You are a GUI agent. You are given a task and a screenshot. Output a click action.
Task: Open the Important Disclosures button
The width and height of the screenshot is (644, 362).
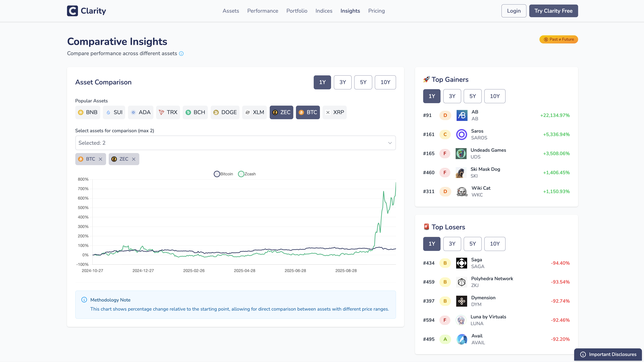pos(608,354)
